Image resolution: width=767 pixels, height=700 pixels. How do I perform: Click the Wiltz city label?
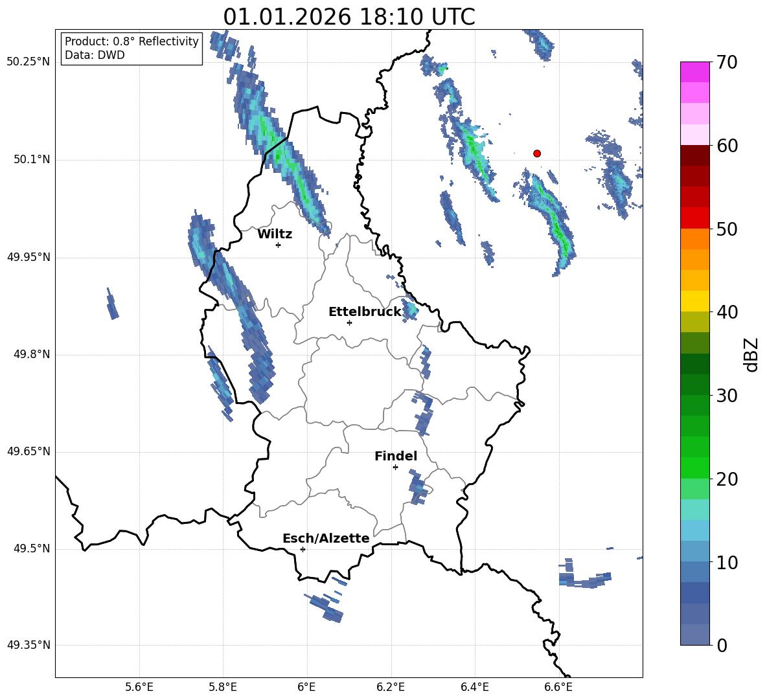(275, 234)
